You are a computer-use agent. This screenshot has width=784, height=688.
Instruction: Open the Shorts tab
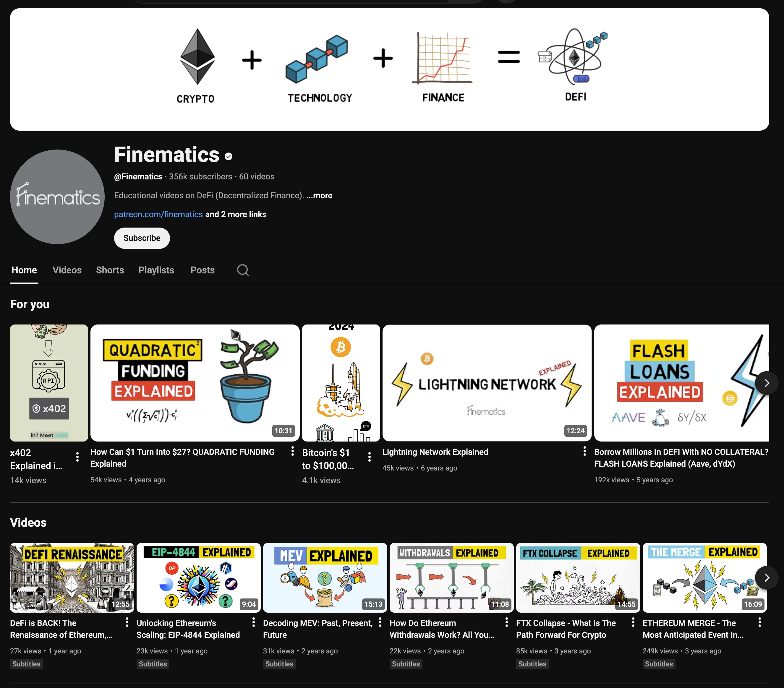[x=110, y=270]
